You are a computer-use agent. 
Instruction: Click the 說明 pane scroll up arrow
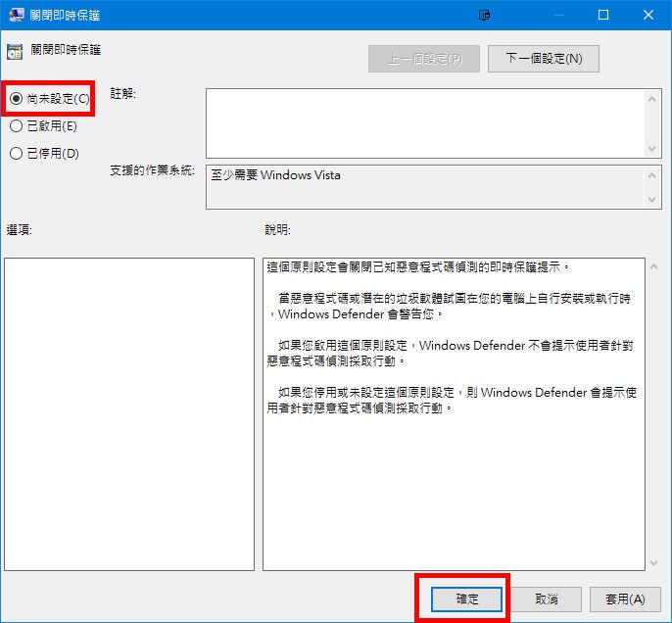pyautogui.click(x=653, y=266)
